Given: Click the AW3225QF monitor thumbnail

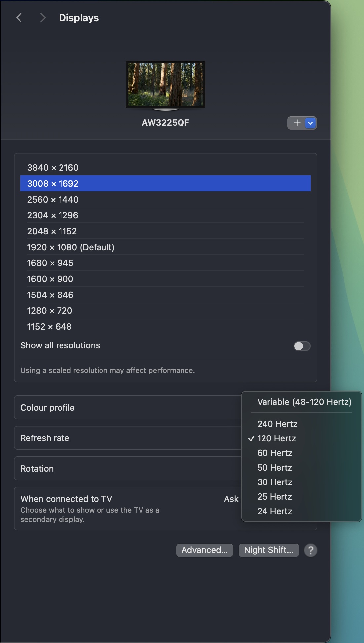Looking at the screenshot, I should pos(165,85).
